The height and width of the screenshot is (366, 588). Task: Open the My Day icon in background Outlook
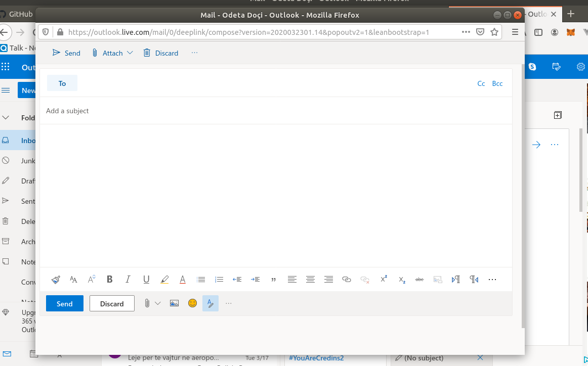tap(557, 67)
